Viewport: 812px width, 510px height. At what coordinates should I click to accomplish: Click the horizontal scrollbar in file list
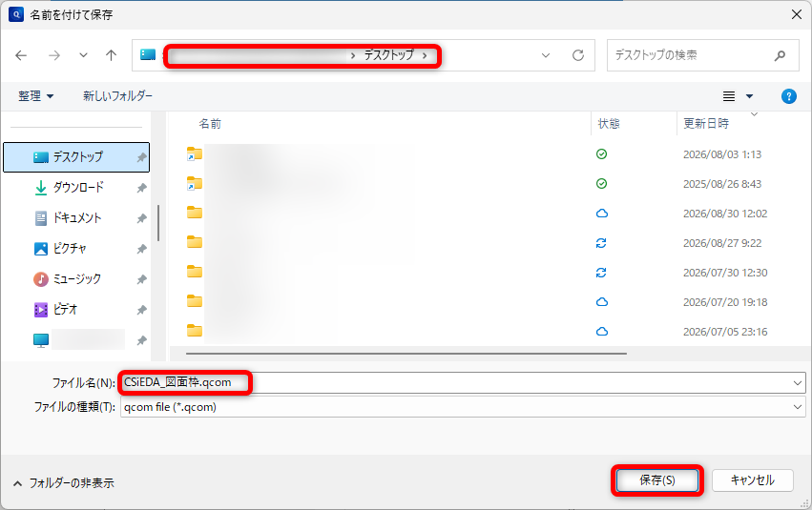pos(406,354)
